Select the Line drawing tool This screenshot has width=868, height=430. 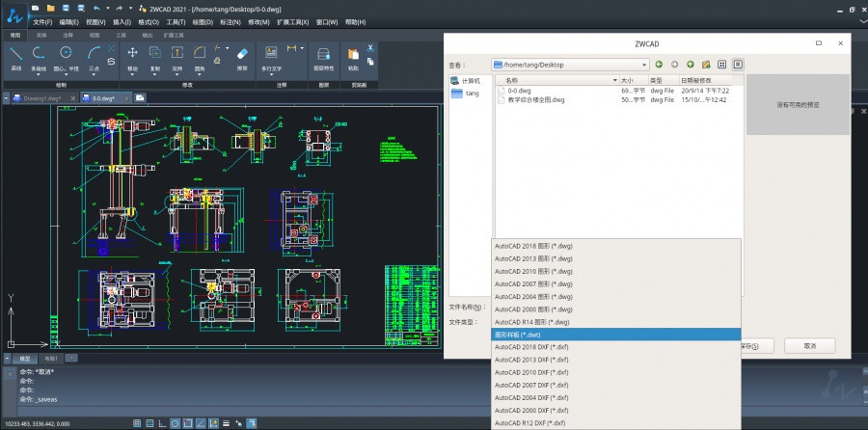click(15, 54)
